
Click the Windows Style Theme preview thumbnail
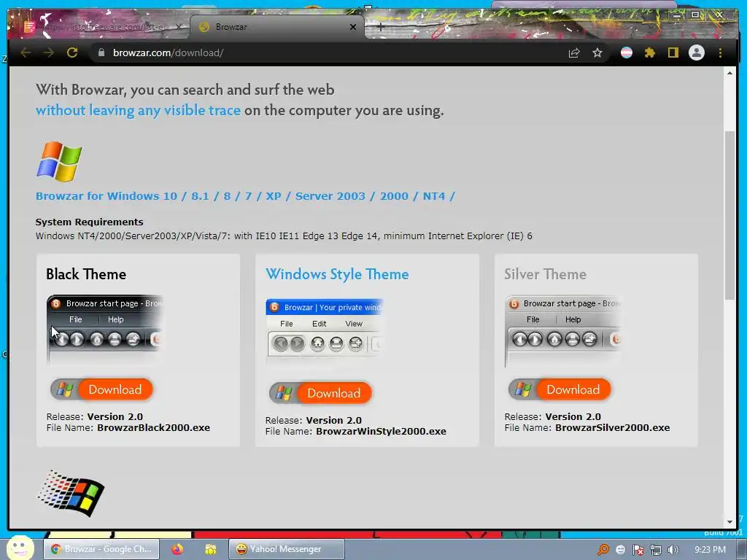pos(324,332)
